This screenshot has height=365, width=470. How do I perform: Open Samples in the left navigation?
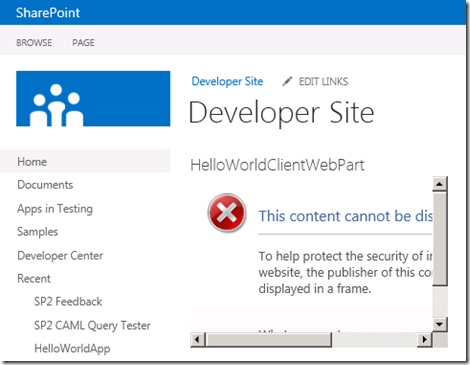click(x=37, y=232)
